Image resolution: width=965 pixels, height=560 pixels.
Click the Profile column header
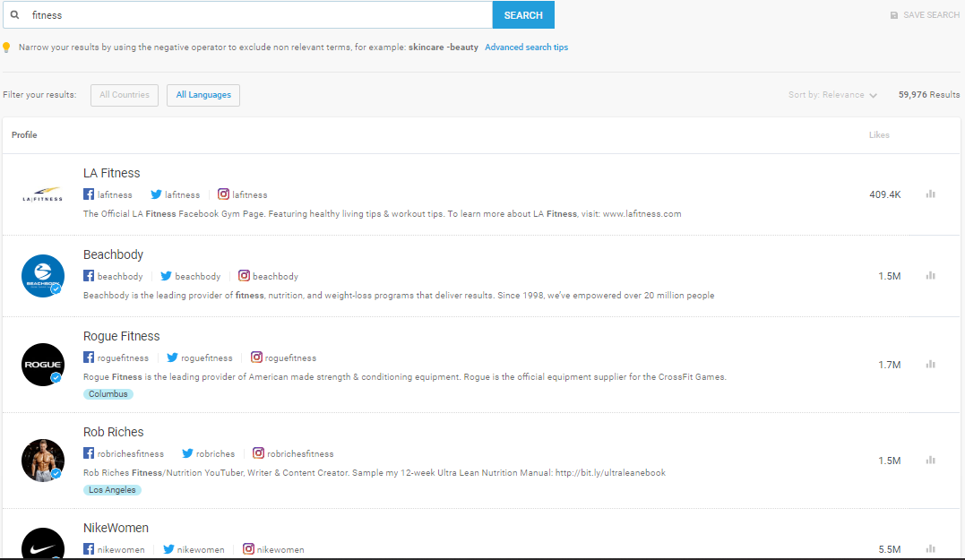click(x=24, y=134)
